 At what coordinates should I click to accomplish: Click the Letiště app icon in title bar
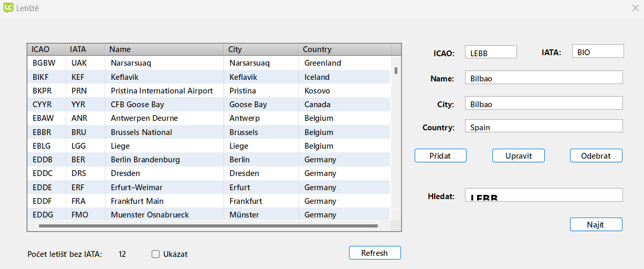tap(8, 8)
